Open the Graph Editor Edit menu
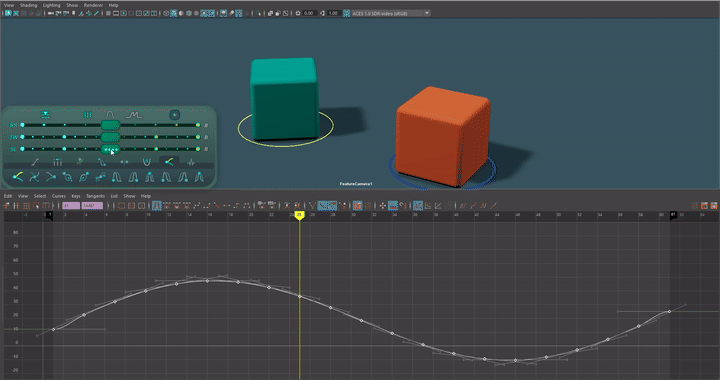 pos(8,196)
